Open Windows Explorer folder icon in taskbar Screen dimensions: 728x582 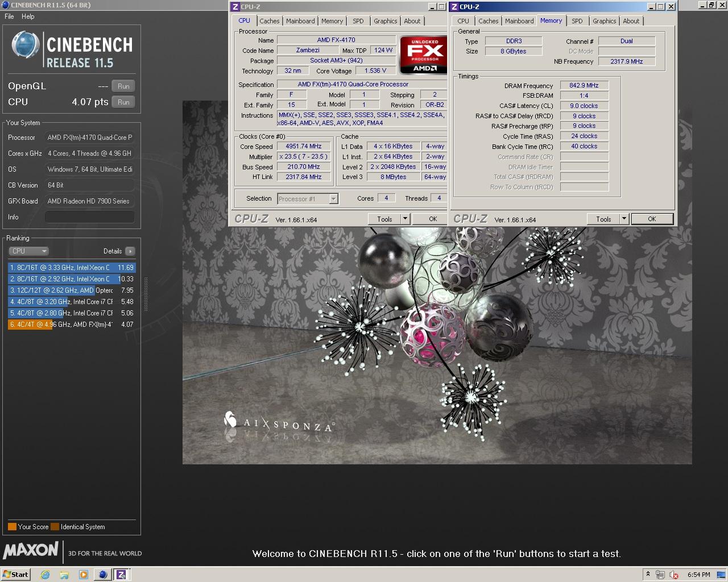(x=64, y=575)
